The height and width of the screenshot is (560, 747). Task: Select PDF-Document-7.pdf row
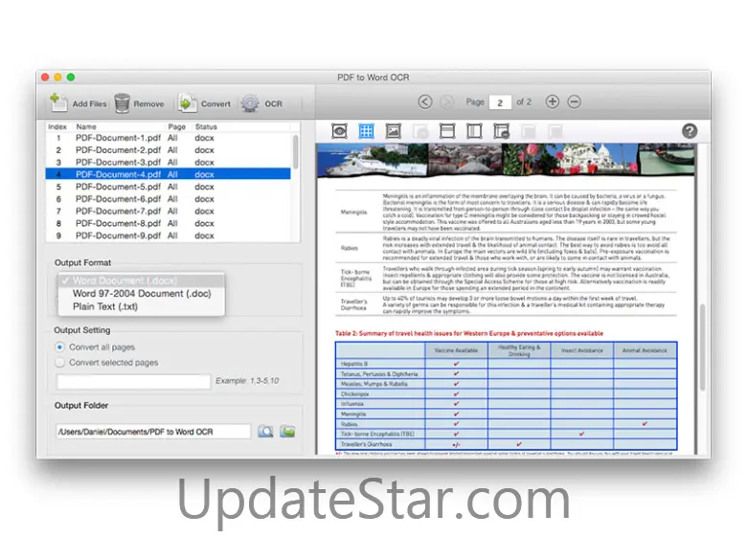pos(169,211)
